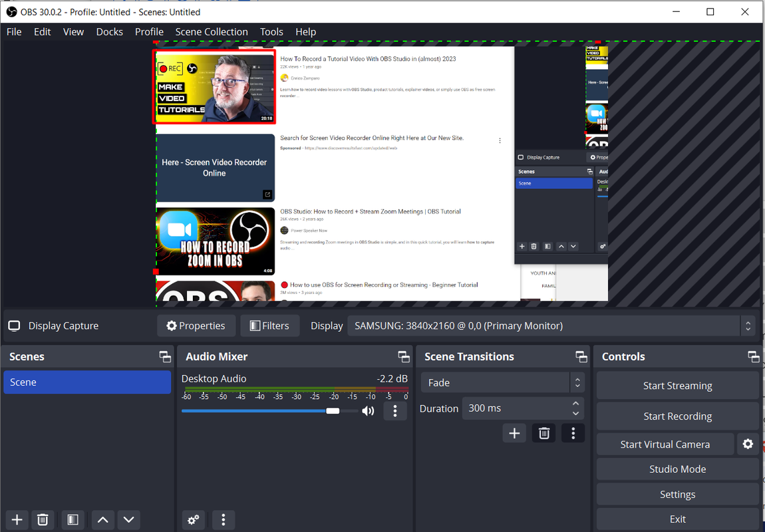Open the File menu

click(14, 32)
